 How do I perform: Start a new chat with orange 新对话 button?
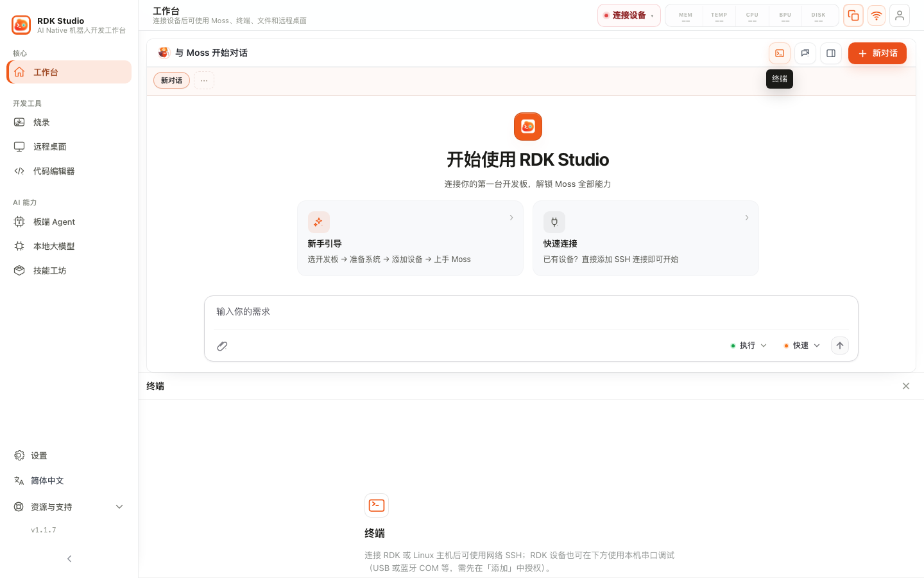click(877, 53)
